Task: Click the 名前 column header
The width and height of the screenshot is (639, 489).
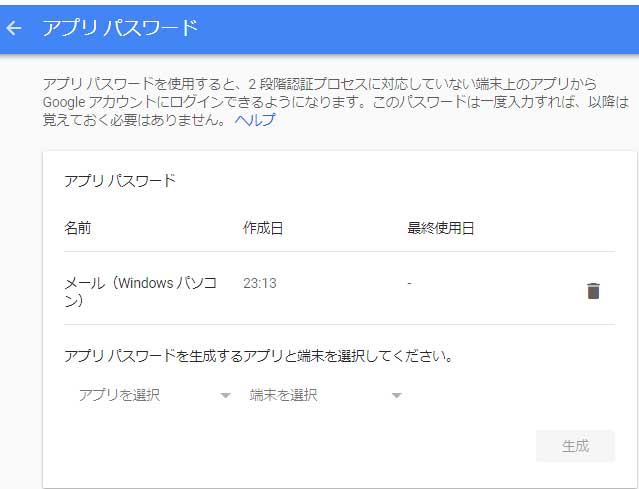Action: (78, 228)
